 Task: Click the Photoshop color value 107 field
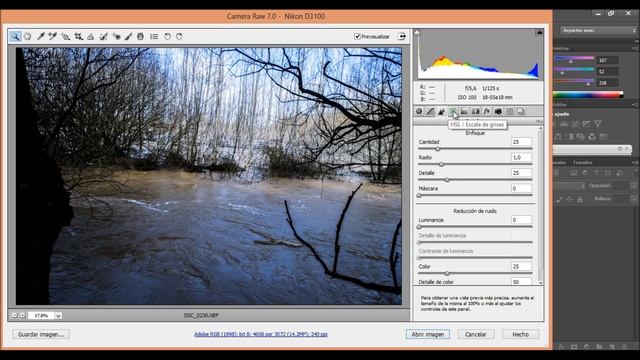click(607, 60)
